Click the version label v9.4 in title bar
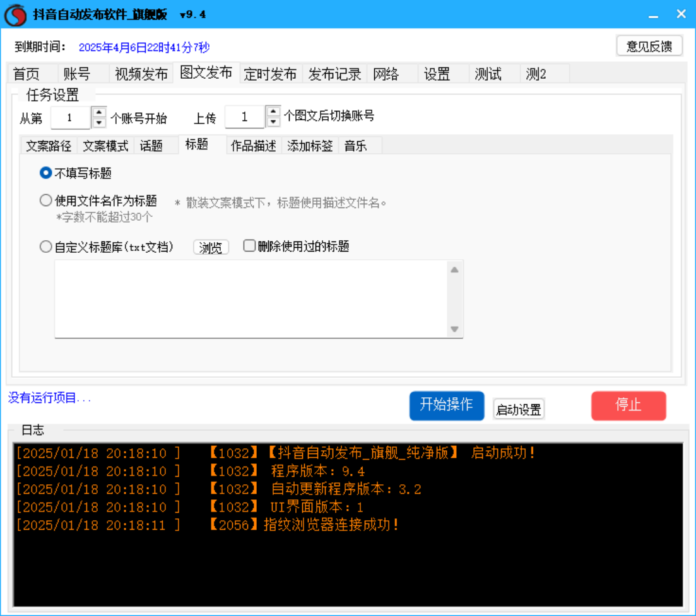 tap(192, 15)
